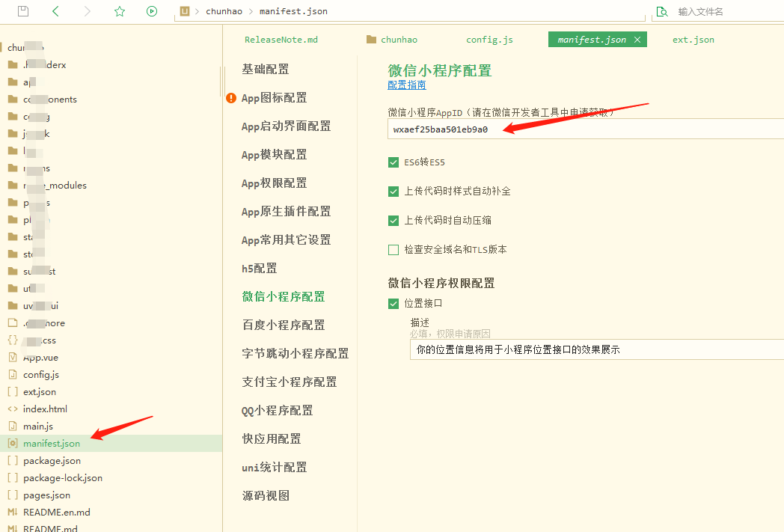Click the braces icon beside the .css file

(x=13, y=340)
